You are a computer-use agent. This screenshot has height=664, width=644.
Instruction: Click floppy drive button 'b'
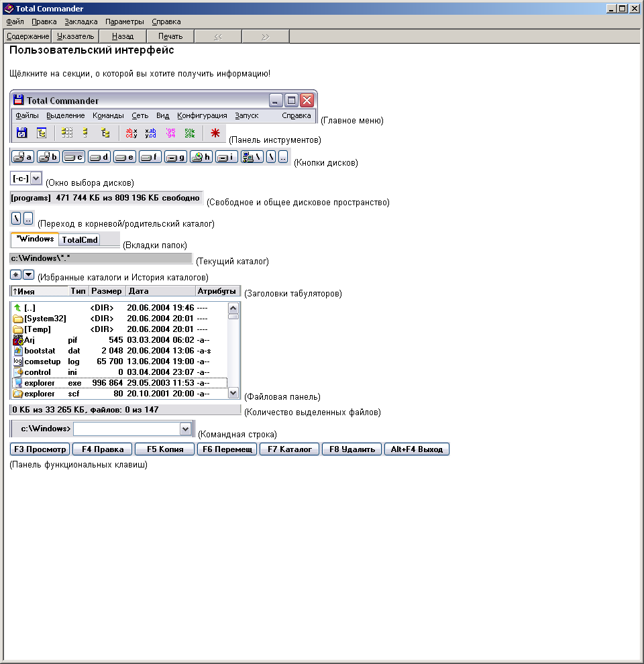[48, 157]
